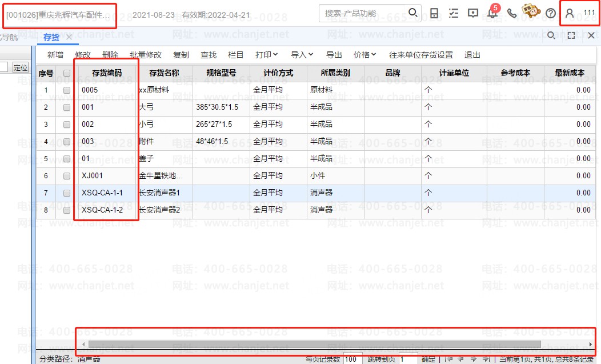Click the monkey customer service icon
Screen dimensions: 601x364
tap(531, 13)
